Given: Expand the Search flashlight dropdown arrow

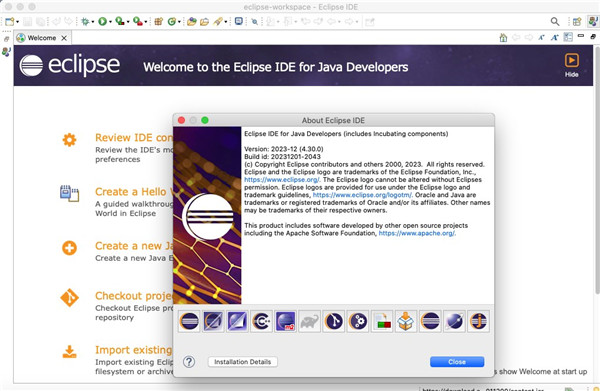Looking at the screenshot, I should [225, 22].
